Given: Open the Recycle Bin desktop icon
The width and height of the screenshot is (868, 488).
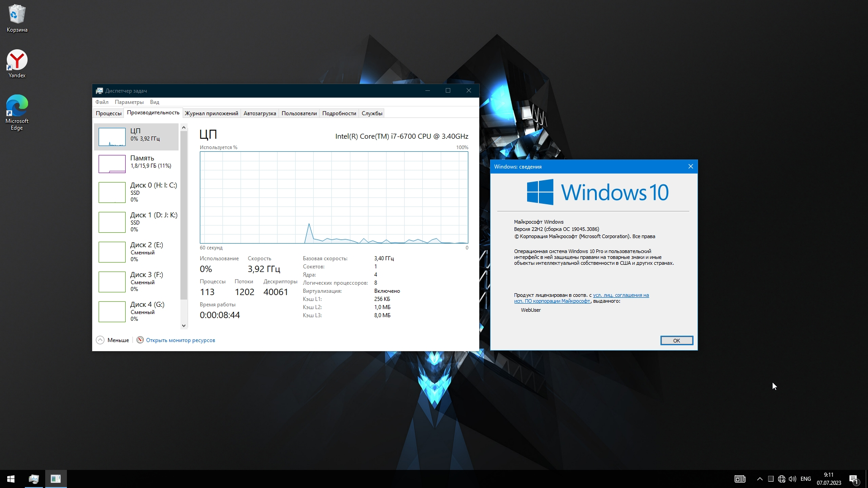Looking at the screenshot, I should point(17,18).
